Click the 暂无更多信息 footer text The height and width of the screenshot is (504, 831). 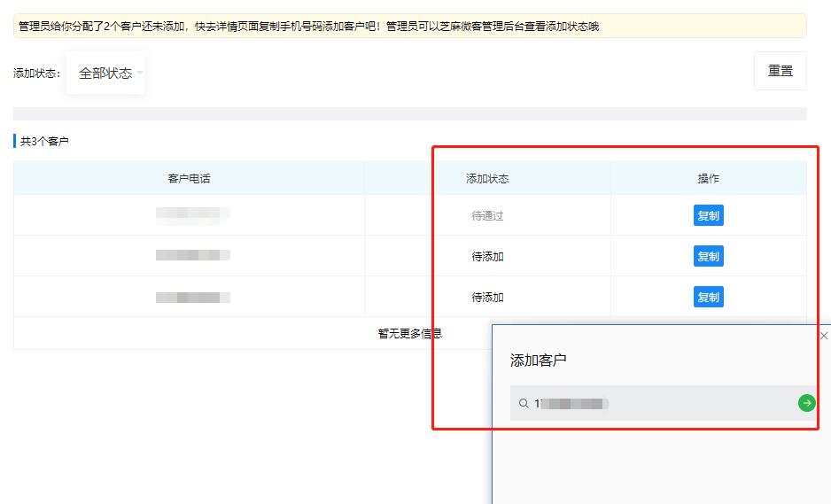point(409,333)
